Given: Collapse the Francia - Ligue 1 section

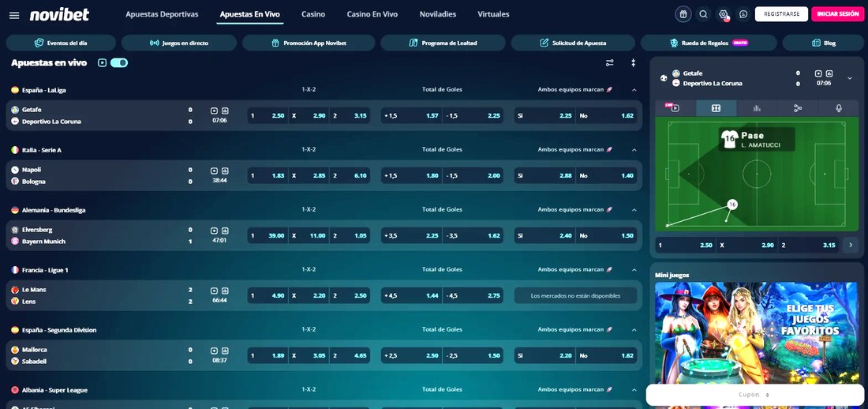Looking at the screenshot, I should tap(634, 270).
